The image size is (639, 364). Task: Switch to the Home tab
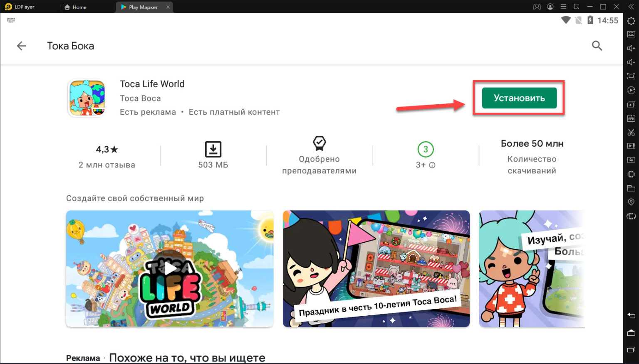75,7
